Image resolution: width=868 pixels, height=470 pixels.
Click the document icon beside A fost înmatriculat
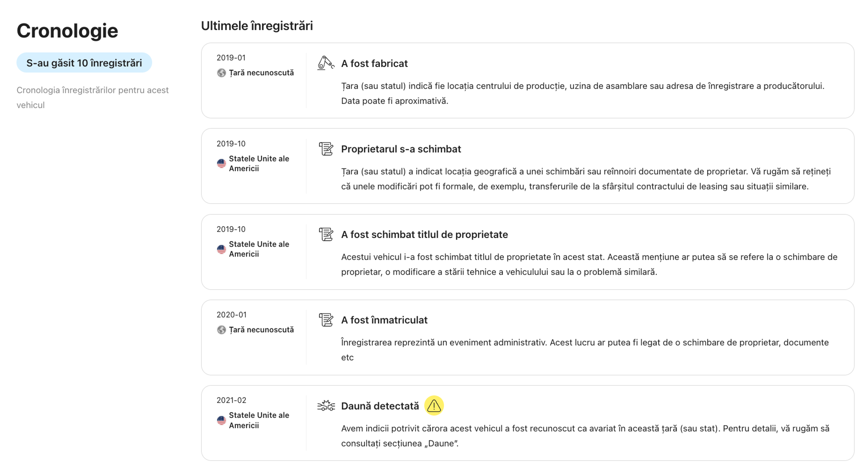coord(326,320)
